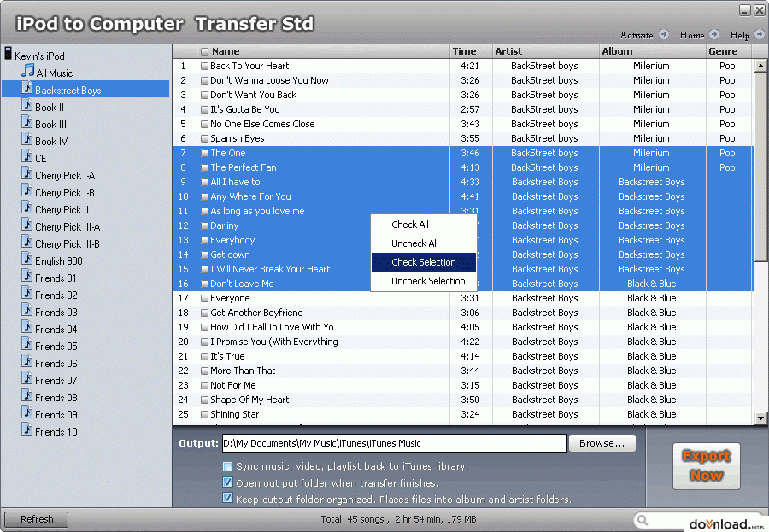The height and width of the screenshot is (532, 769).
Task: Click the arrow icon next to Help
Action: click(760, 34)
